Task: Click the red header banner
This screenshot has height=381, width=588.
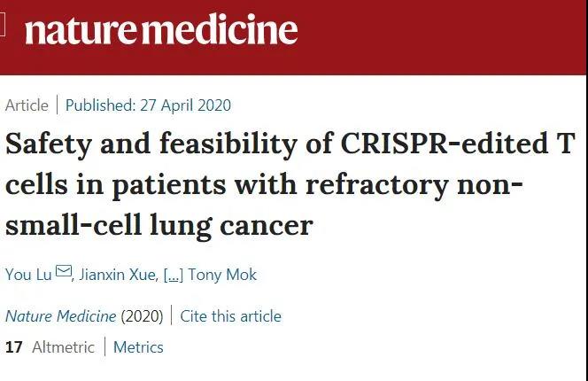Action: [293, 37]
